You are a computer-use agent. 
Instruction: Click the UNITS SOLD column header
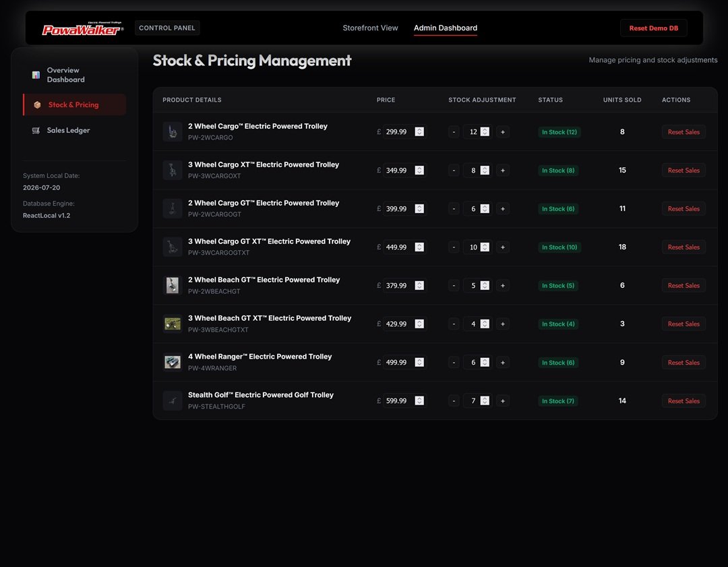click(x=621, y=100)
